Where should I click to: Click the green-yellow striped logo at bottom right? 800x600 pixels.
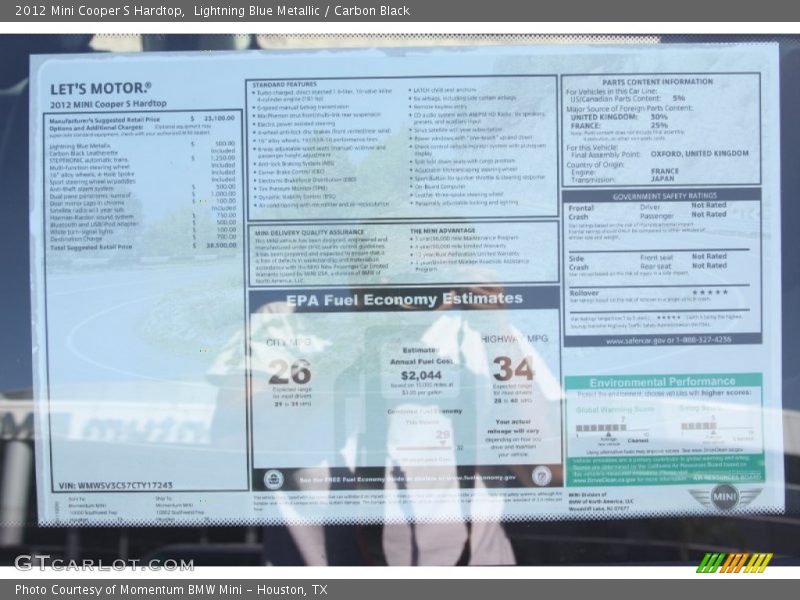[x=734, y=563]
